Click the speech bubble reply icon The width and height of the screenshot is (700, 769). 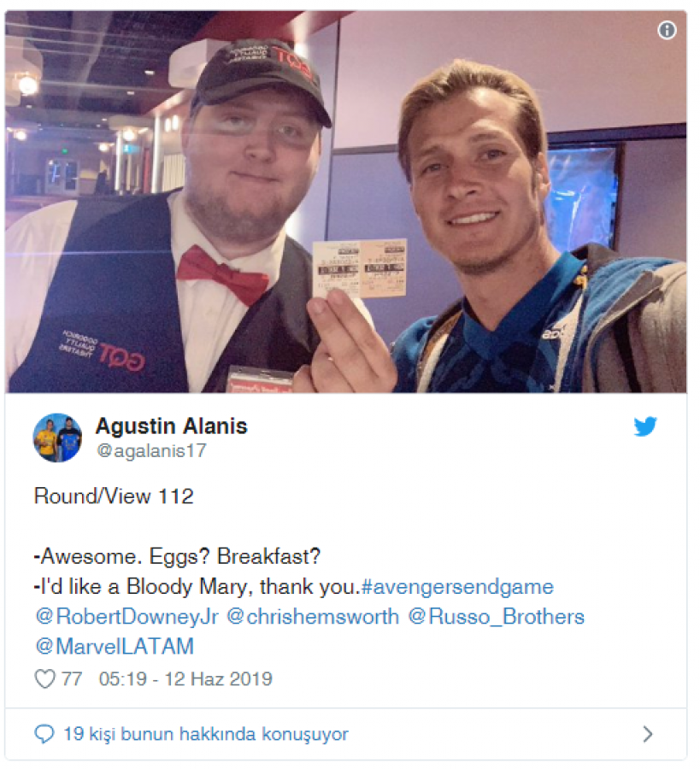click(44, 734)
